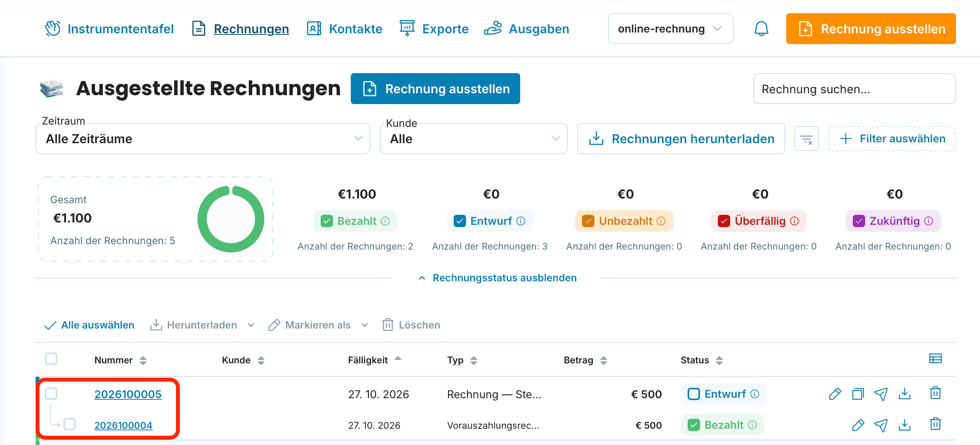Open the Exporte page
The height and width of the screenshot is (445, 980).
click(x=434, y=29)
